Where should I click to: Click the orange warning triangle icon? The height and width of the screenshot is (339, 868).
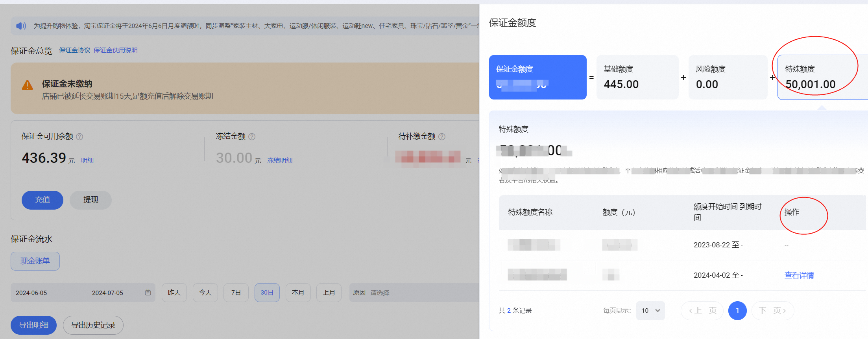pos(27,85)
